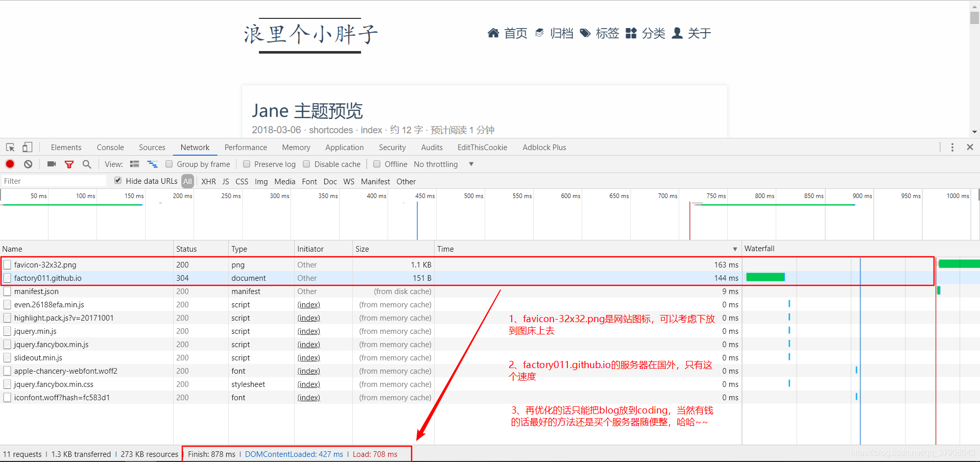Viewport: 980px width, 462px height.
Task: Click the home icon beside 首页
Action: pyautogui.click(x=493, y=33)
